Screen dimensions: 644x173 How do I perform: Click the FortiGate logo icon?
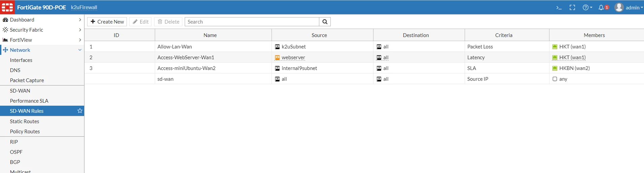pos(7,7)
